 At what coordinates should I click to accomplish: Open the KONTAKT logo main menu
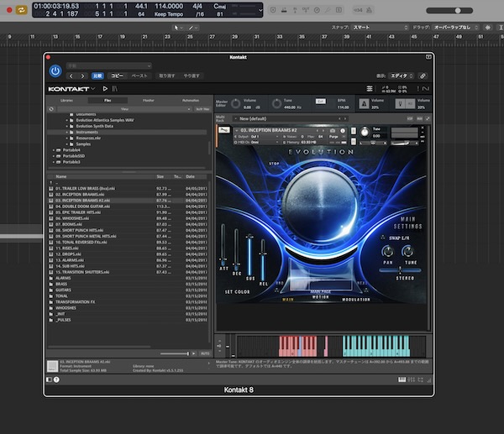tap(71, 89)
